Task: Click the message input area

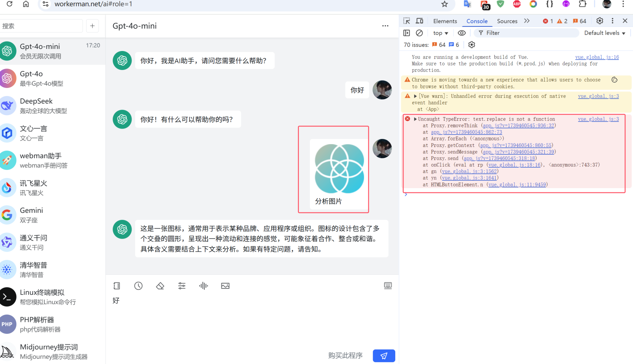Action: coord(252,320)
